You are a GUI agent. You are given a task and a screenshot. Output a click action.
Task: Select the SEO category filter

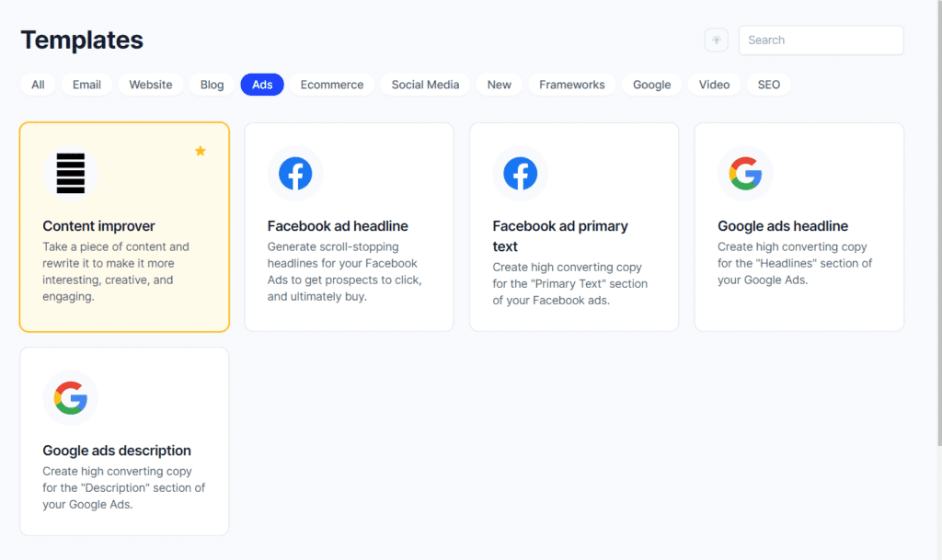769,85
